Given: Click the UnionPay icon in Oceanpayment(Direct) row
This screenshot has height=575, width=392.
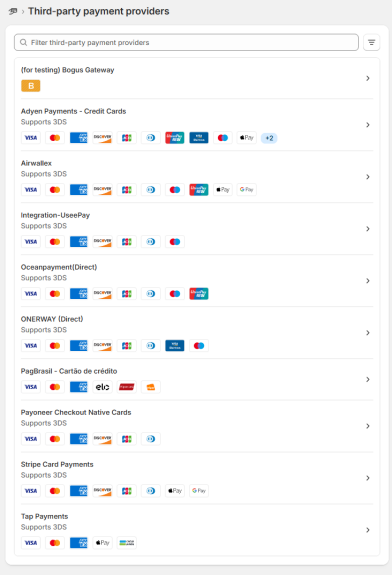Looking at the screenshot, I should coord(199,294).
